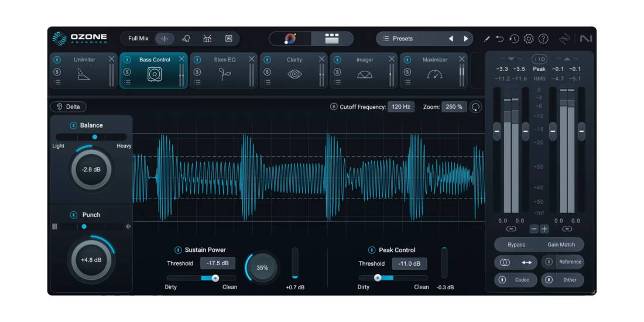Click the undo arrow icon
The height and width of the screenshot is (322, 644).
(x=500, y=39)
